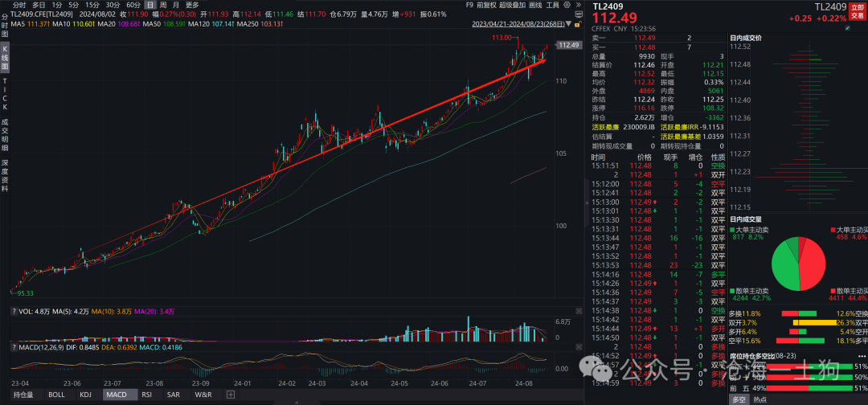Click the 15:13:53 trade row with 23 lots
This screenshot has height=405, width=868.
(x=658, y=265)
